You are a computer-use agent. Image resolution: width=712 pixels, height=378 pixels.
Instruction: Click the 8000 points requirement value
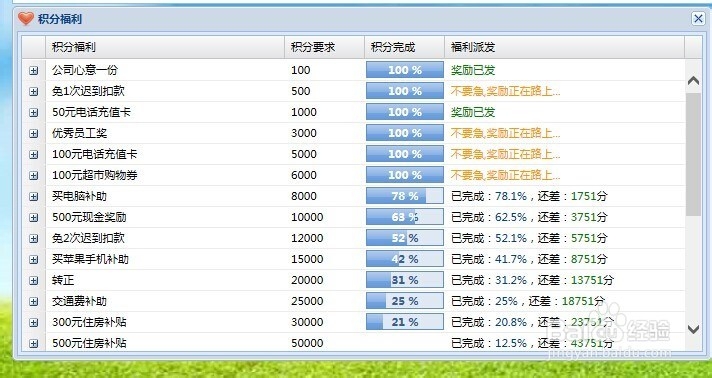(x=304, y=196)
